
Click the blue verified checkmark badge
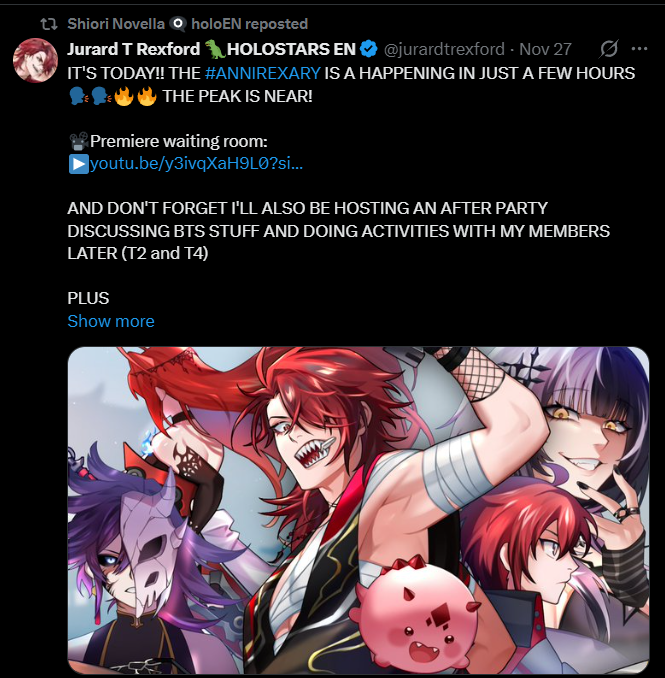coord(368,49)
